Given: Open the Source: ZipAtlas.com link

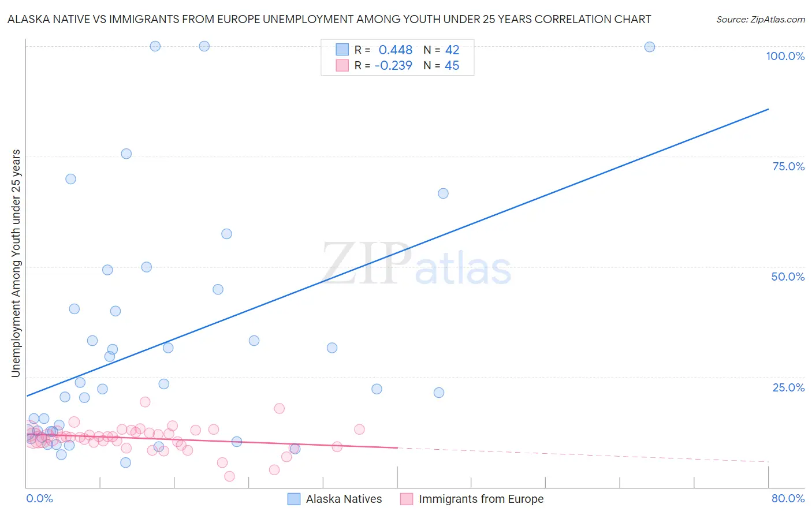Looking at the screenshot, I should [761, 20].
